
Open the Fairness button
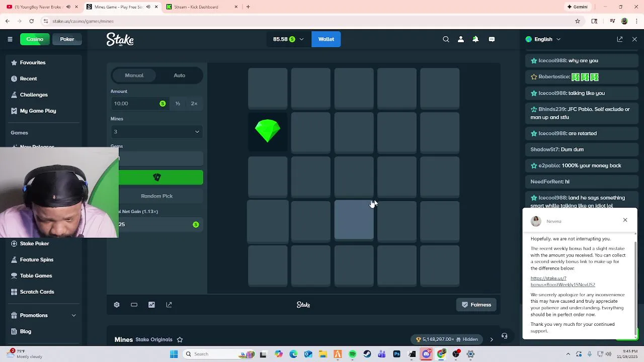point(476,305)
